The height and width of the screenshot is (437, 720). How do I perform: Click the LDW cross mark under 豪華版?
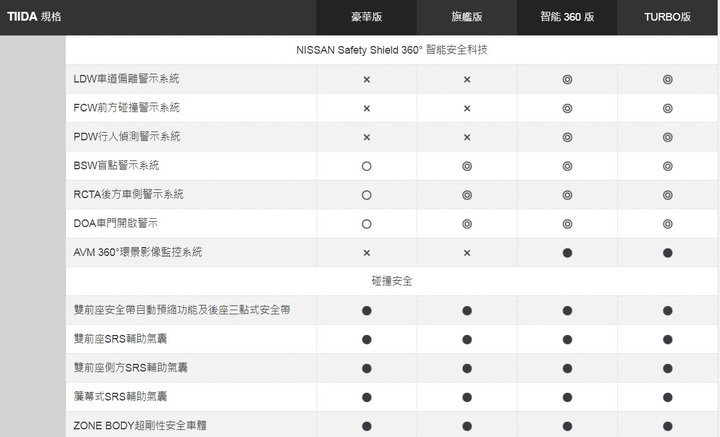366,79
